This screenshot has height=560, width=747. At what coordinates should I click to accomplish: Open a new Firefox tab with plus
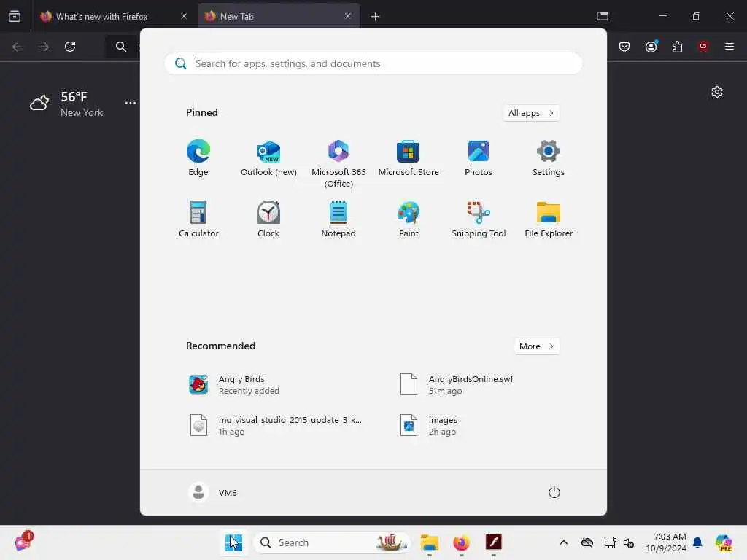coord(376,17)
